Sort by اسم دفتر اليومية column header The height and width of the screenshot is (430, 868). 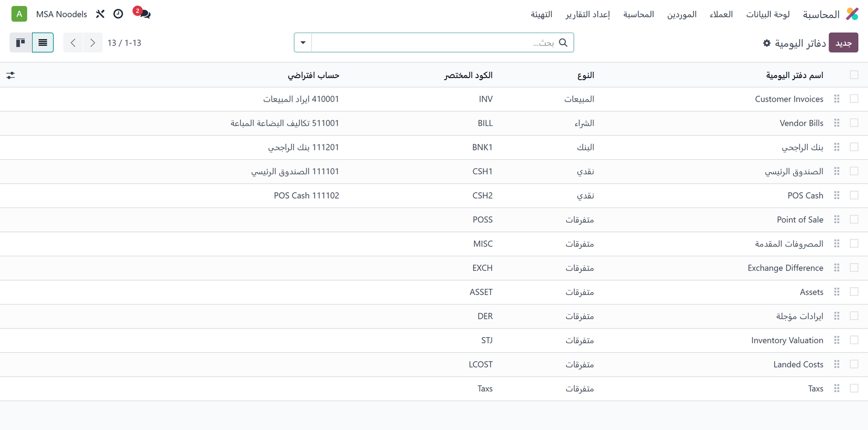click(x=794, y=75)
